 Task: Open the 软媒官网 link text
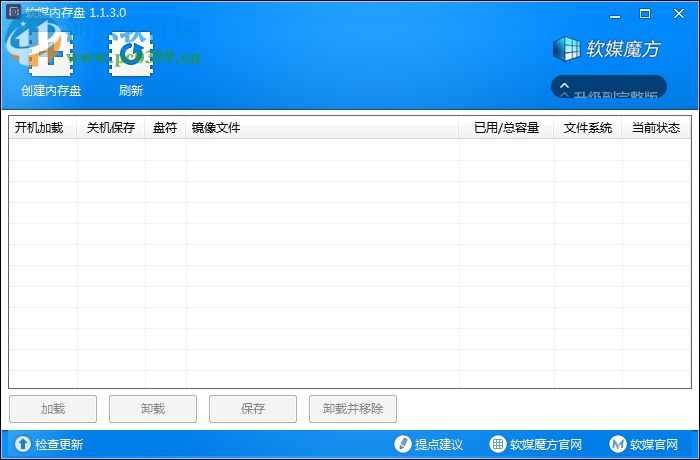coord(654,444)
